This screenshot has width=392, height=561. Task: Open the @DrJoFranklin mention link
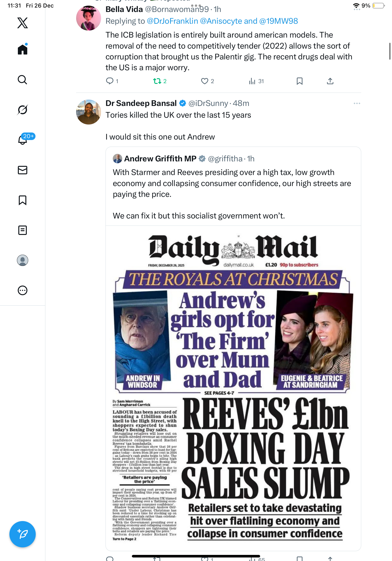pos(172,21)
